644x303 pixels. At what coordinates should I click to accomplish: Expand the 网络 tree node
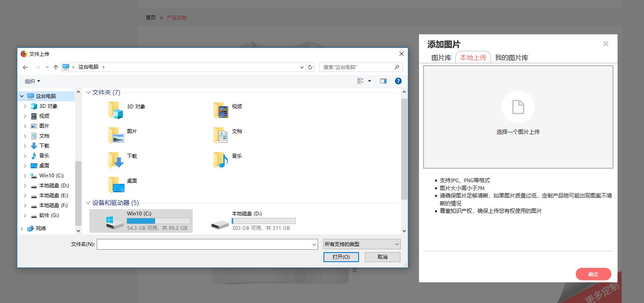(22, 229)
